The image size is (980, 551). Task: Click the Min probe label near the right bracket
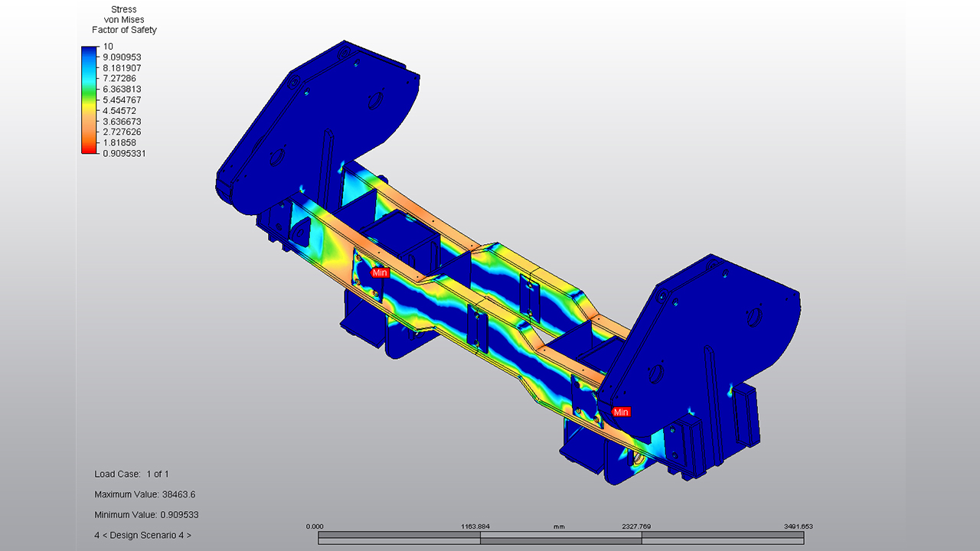pos(621,412)
